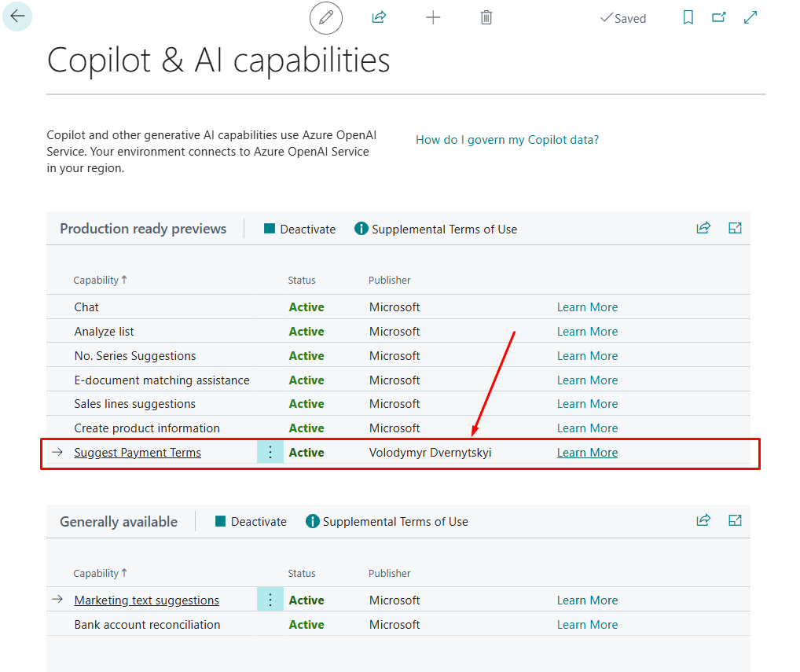This screenshot has width=800, height=672.
Task: Sort previews by Capability column header
Action: pyautogui.click(x=100, y=280)
